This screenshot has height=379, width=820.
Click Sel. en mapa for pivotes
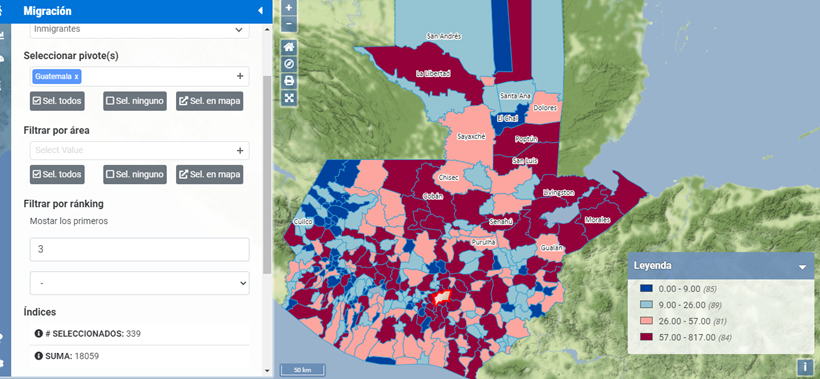click(x=209, y=101)
